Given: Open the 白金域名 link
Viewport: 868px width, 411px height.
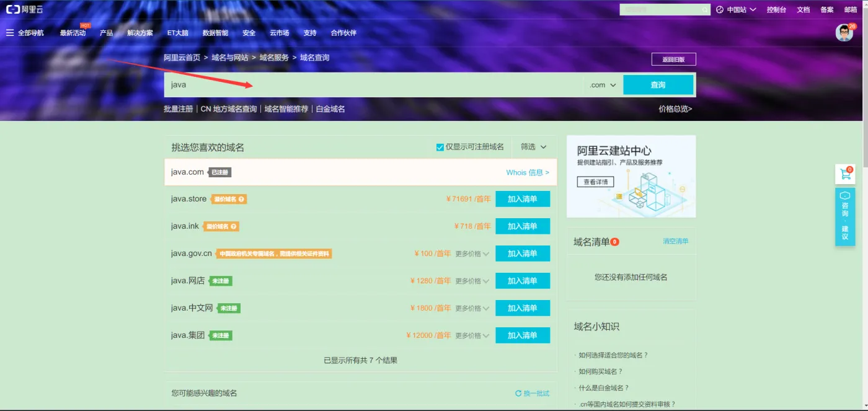Looking at the screenshot, I should tap(330, 109).
